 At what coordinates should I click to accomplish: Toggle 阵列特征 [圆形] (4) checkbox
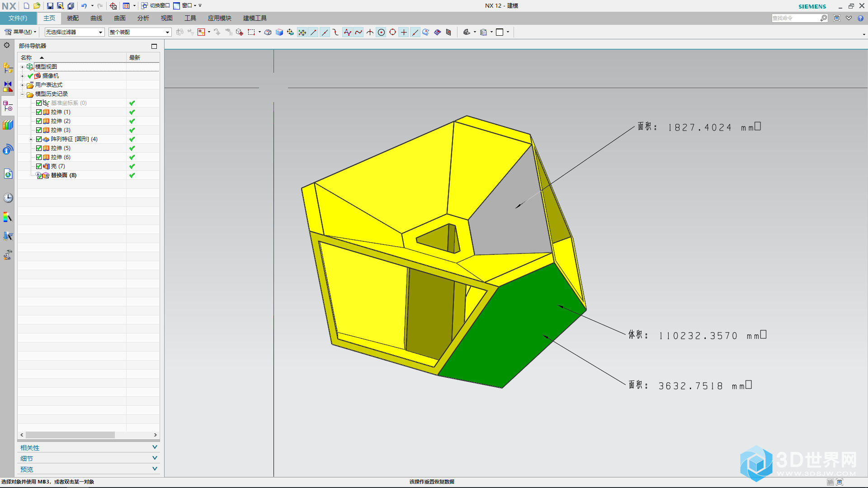click(x=39, y=139)
